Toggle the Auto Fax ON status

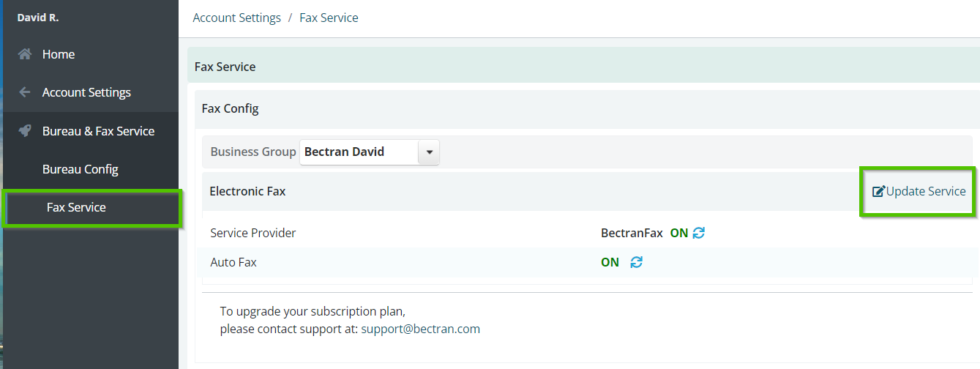point(610,262)
